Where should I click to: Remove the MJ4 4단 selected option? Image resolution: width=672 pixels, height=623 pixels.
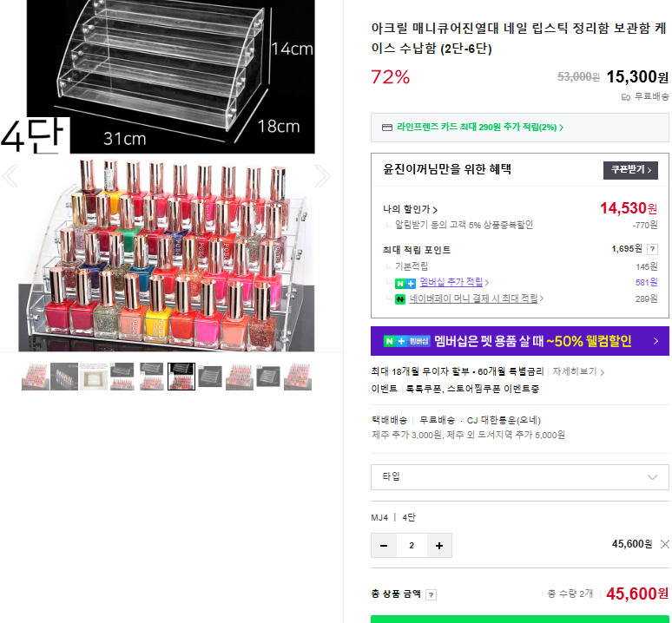click(665, 544)
